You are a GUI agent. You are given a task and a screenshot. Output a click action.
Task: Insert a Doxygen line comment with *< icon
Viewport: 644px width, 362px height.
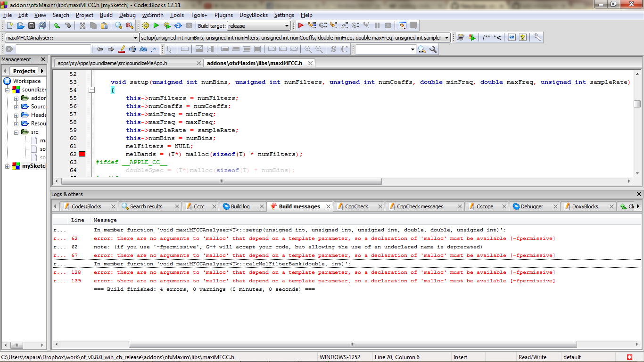[x=497, y=37]
